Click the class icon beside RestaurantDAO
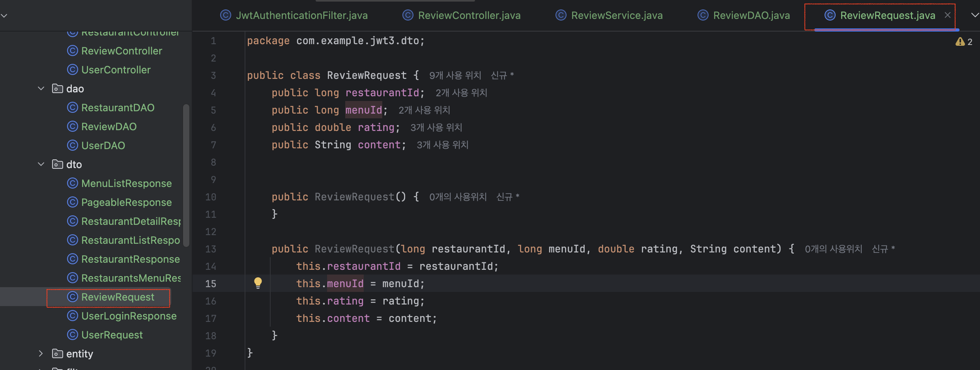This screenshot has height=370, width=980. [x=73, y=107]
